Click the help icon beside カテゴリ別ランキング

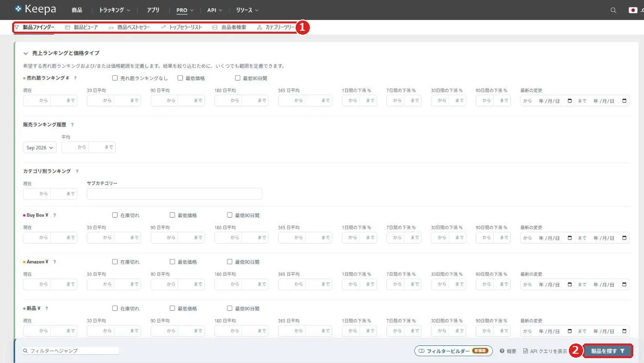point(77,171)
